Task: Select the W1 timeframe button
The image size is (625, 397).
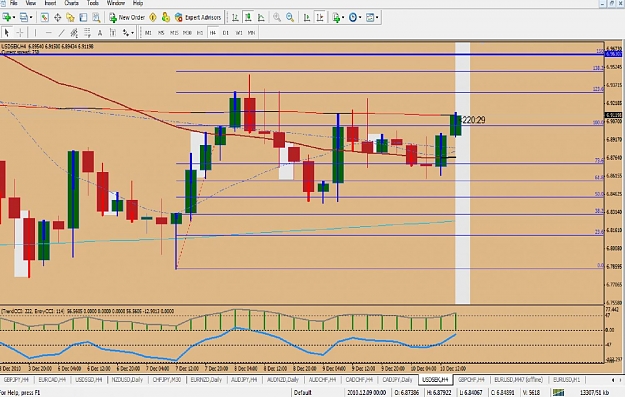Action: coord(239,33)
